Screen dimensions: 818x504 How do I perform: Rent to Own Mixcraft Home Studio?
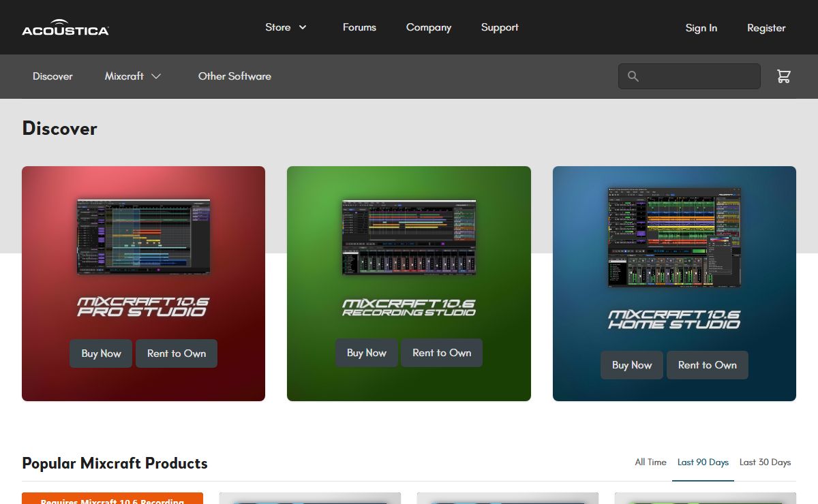click(x=708, y=365)
